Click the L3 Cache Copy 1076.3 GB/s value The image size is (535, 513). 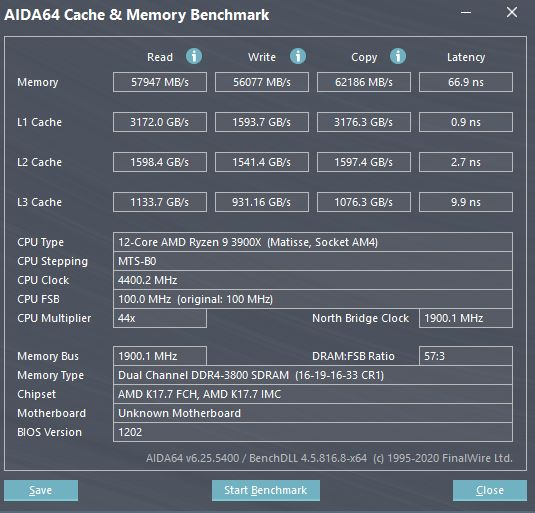pyautogui.click(x=364, y=202)
